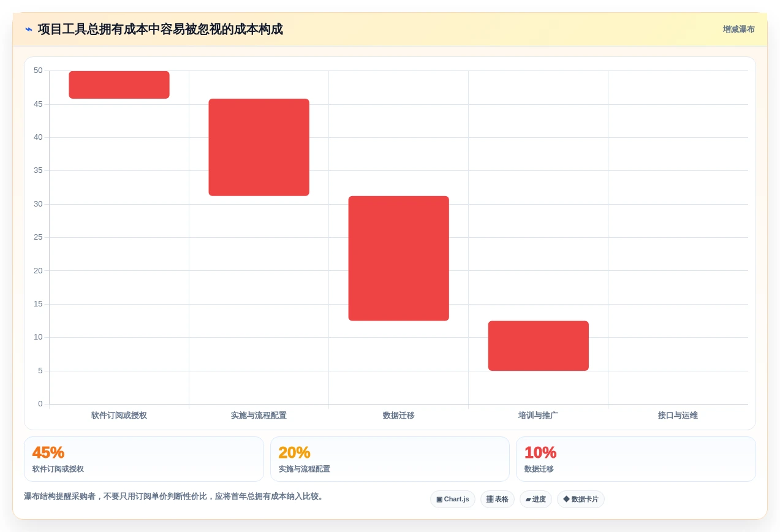The height and width of the screenshot is (532, 780).
Task: Click the y-axis value 0
Action: (x=40, y=404)
